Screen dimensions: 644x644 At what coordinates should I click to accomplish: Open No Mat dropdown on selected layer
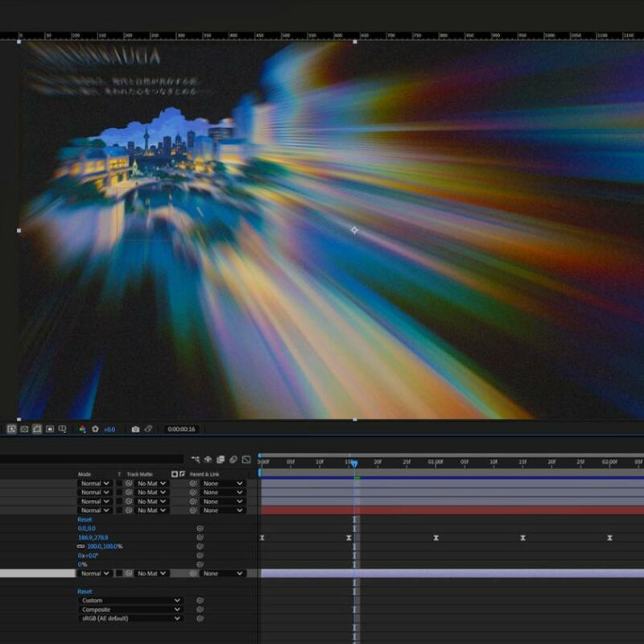click(151, 573)
